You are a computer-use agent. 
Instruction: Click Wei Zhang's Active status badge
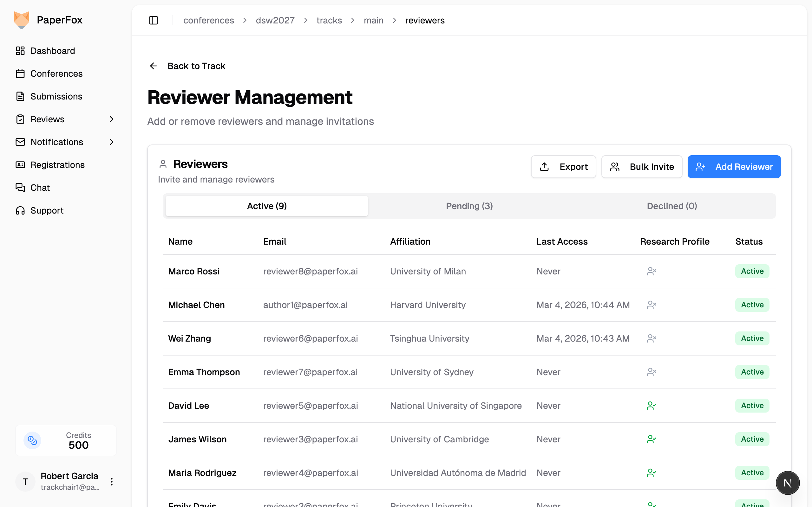[x=752, y=338]
